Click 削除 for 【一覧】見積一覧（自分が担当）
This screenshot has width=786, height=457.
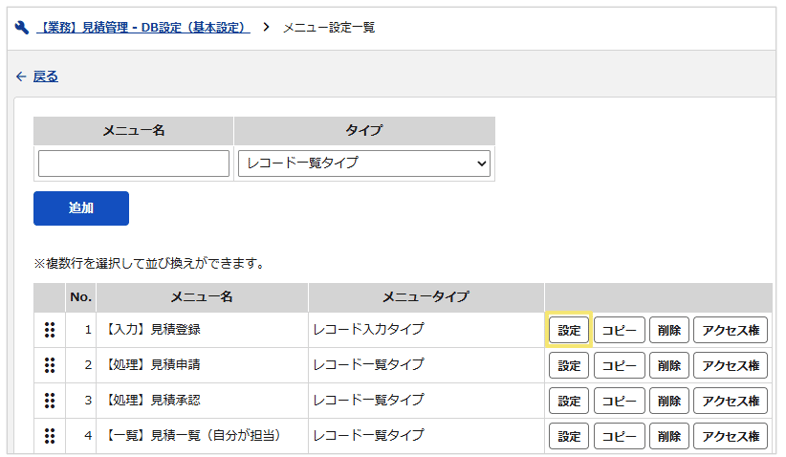(669, 436)
